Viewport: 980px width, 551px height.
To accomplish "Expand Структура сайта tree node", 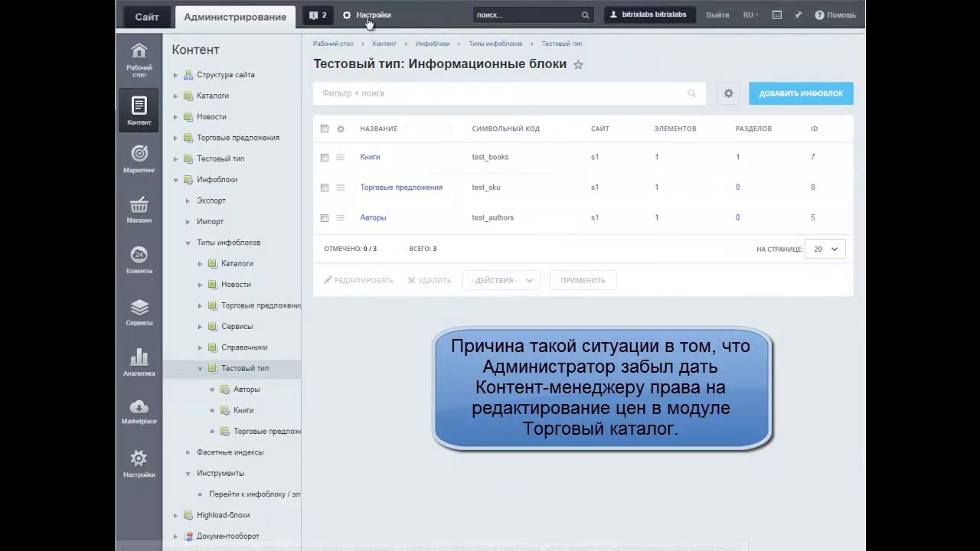I will coord(175,75).
